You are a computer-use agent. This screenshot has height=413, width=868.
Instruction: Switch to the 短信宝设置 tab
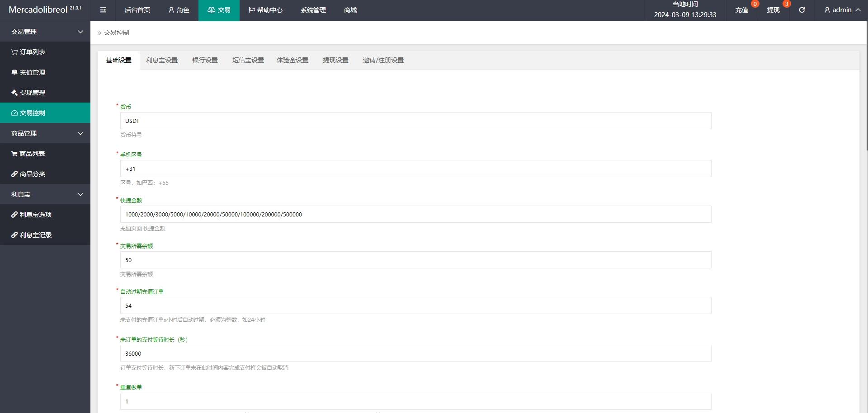coord(248,60)
